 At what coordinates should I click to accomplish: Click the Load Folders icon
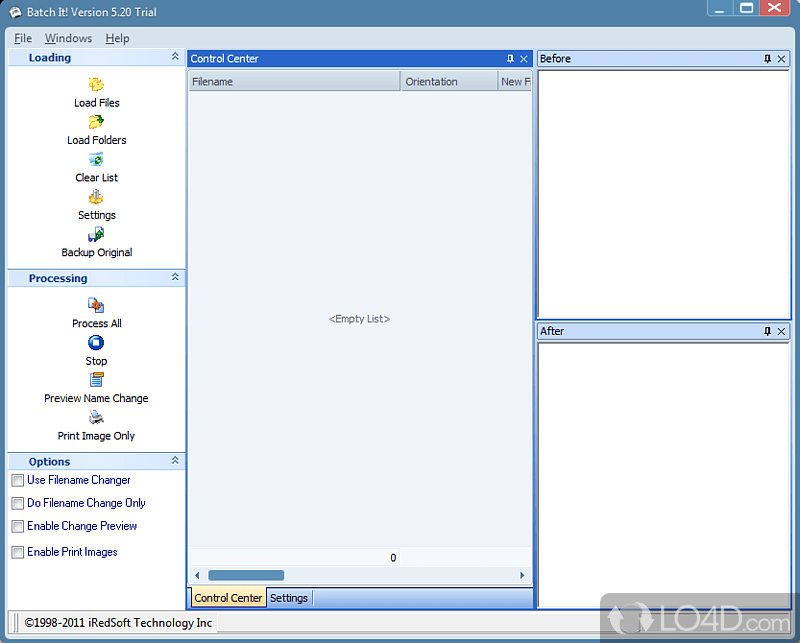coord(96,122)
